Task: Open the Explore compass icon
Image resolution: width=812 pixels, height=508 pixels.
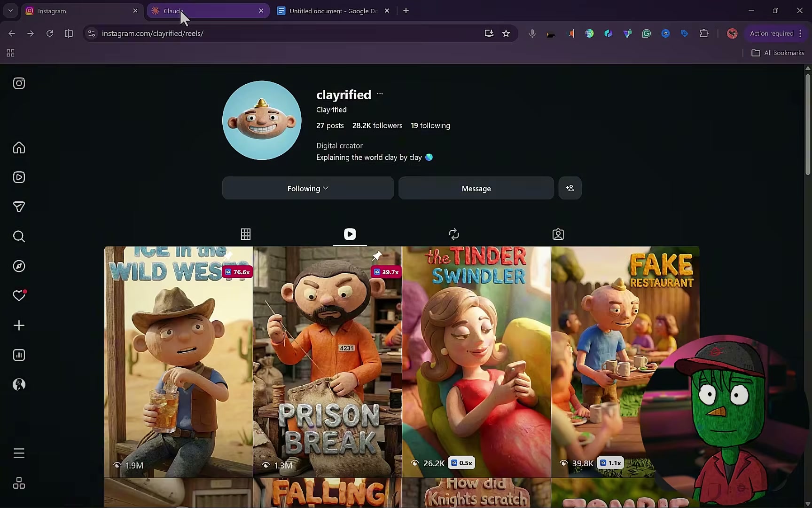Action: [19, 266]
